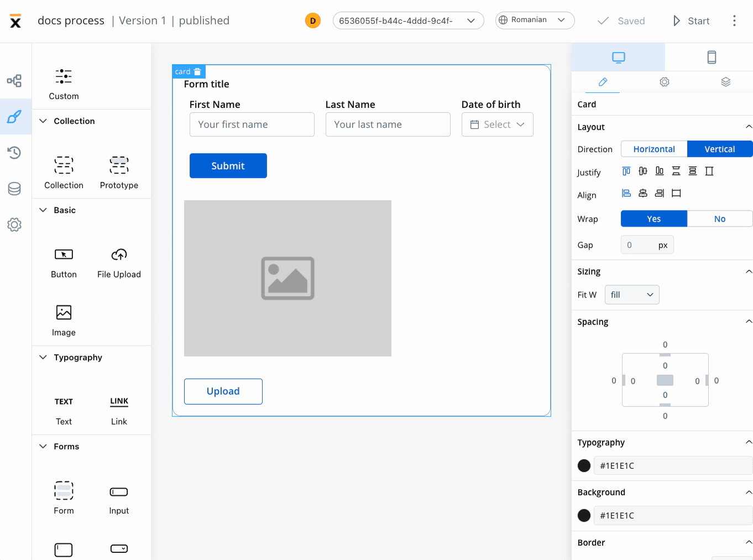Set align to start (first align icon)

tap(626, 193)
